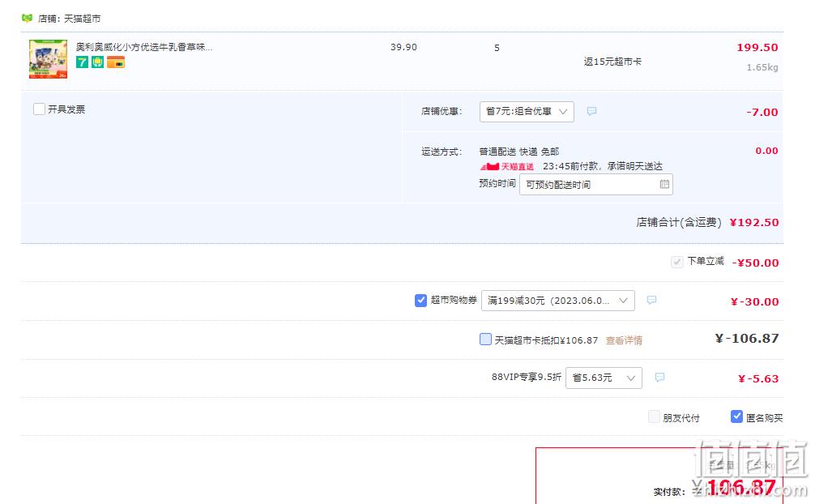This screenshot has height=504, width=815.
Task: Click the 23:45前付款 delivery promise text
Action: (603, 166)
